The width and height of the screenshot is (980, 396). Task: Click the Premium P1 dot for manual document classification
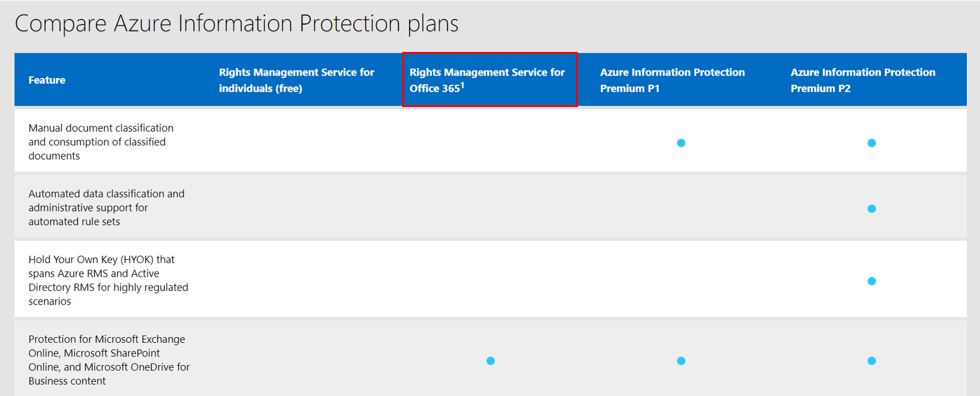(681, 143)
